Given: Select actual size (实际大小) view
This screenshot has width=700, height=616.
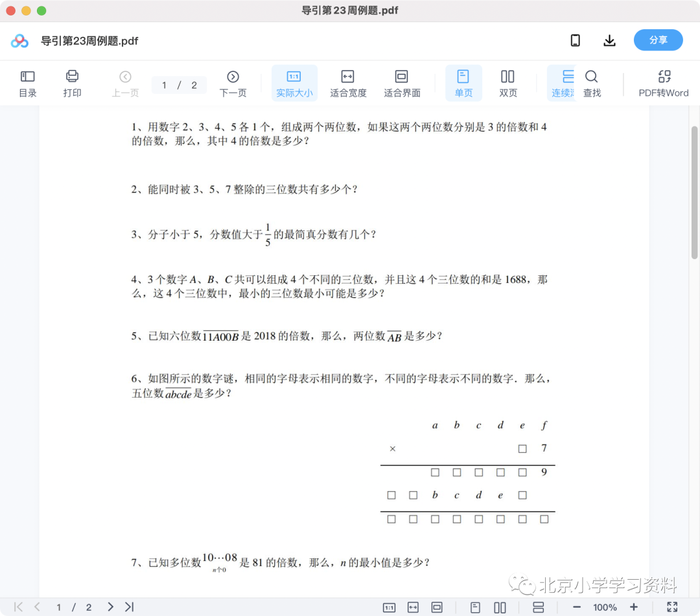Looking at the screenshot, I should [x=294, y=84].
